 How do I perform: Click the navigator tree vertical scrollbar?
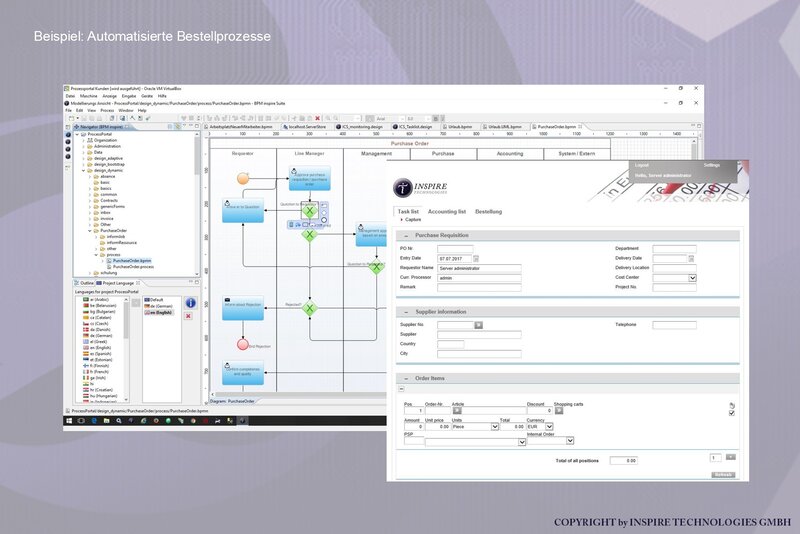pyautogui.click(x=197, y=204)
